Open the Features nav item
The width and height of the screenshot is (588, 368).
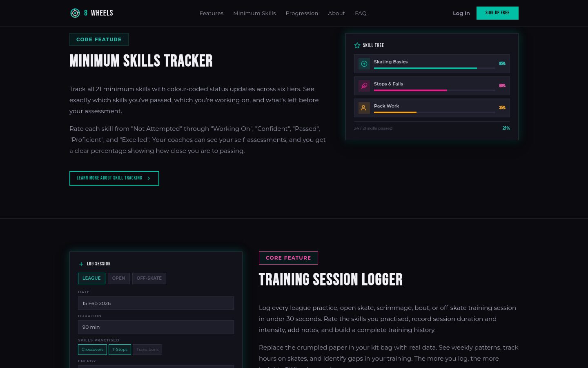[x=212, y=13]
